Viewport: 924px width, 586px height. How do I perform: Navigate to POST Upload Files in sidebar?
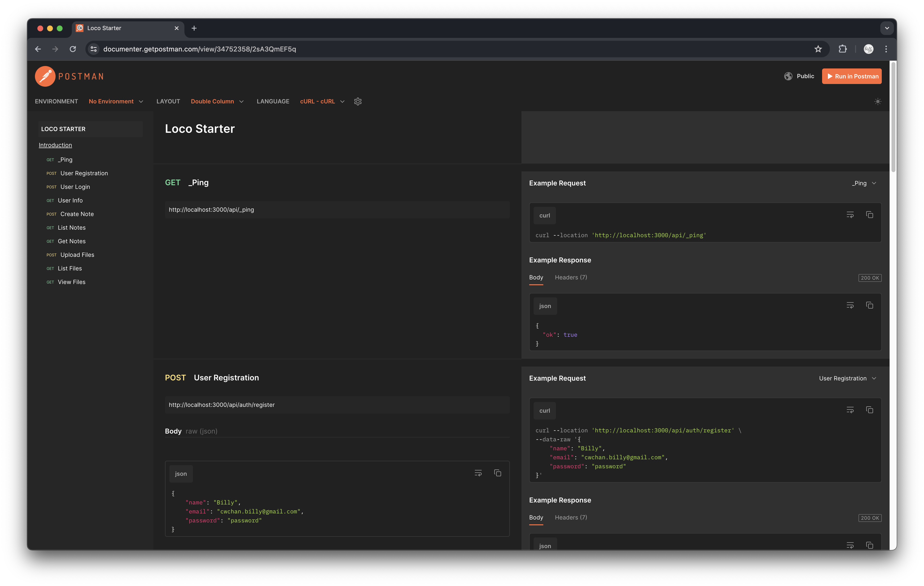click(x=71, y=255)
